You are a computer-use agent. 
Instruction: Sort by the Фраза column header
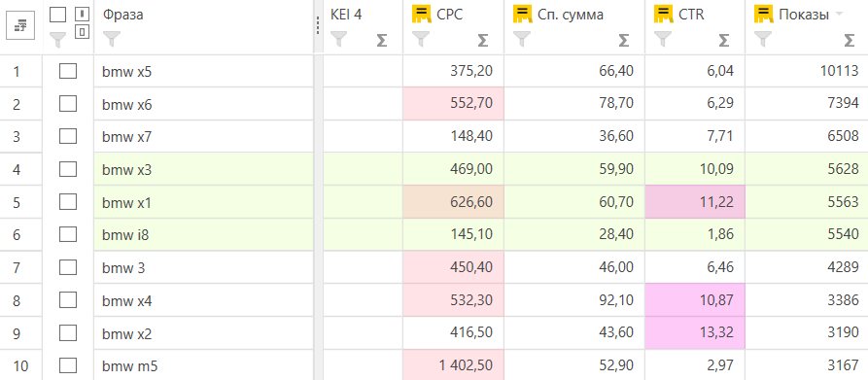click(122, 15)
